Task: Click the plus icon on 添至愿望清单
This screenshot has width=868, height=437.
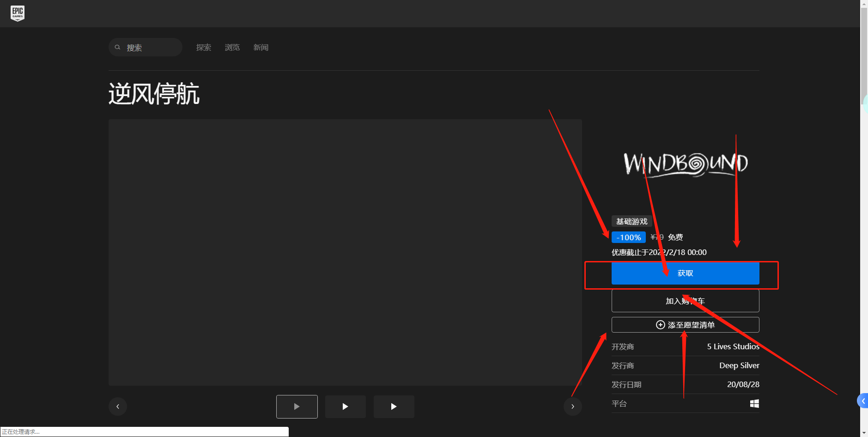Action: coord(660,324)
